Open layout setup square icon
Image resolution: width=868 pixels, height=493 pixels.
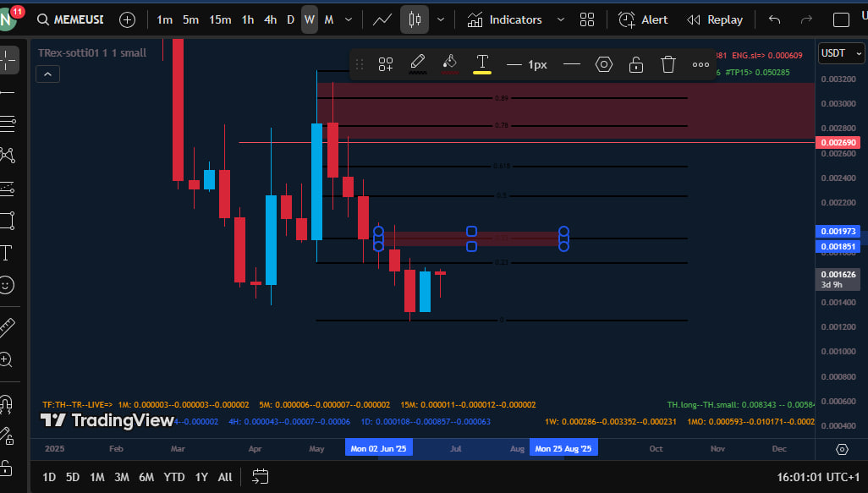[x=841, y=20]
